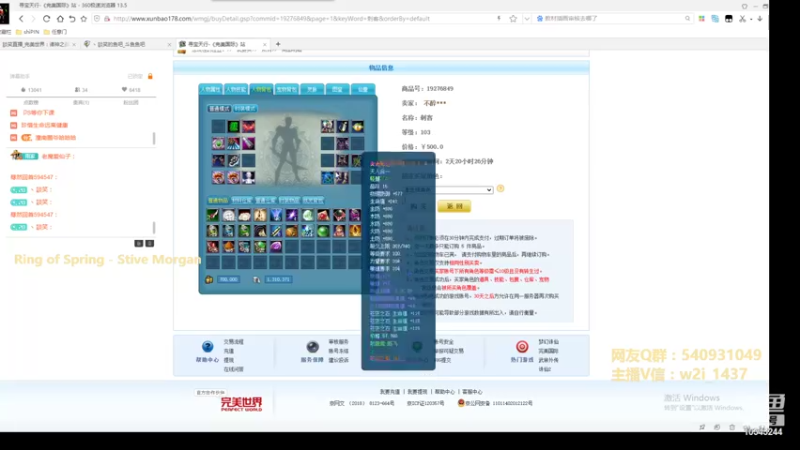Click the 1,310,371 currency value field
This screenshot has height=450, width=800.
pyautogui.click(x=279, y=280)
